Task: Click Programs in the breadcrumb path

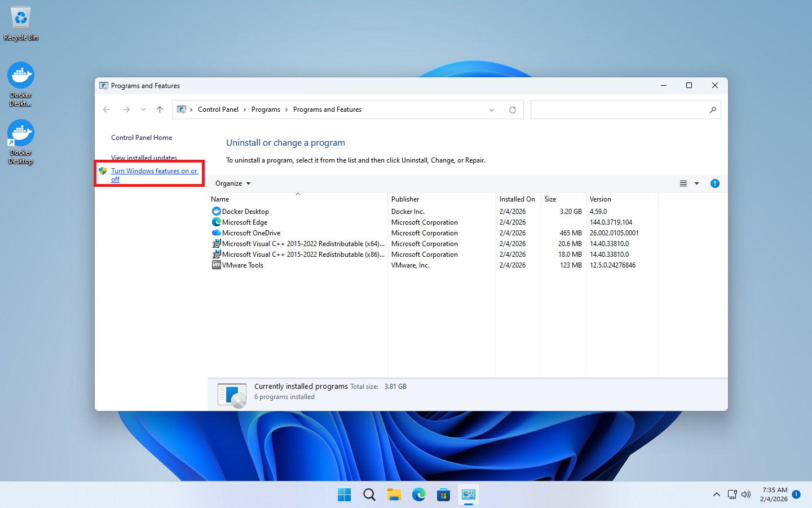Action: click(x=266, y=110)
